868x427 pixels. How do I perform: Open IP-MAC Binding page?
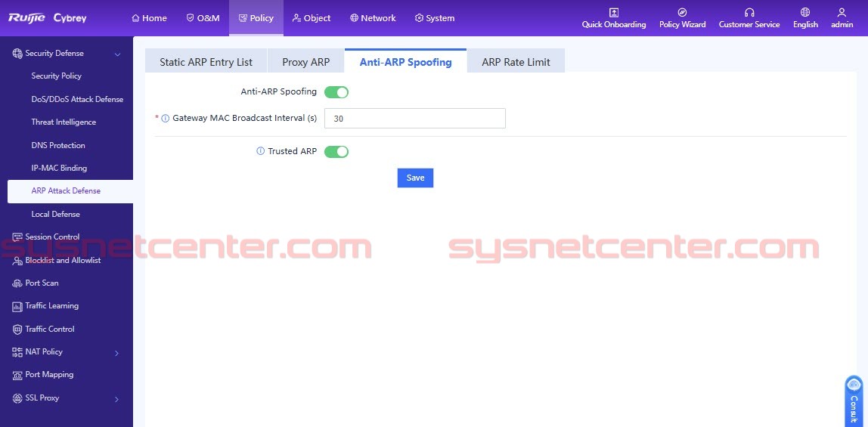click(x=59, y=168)
